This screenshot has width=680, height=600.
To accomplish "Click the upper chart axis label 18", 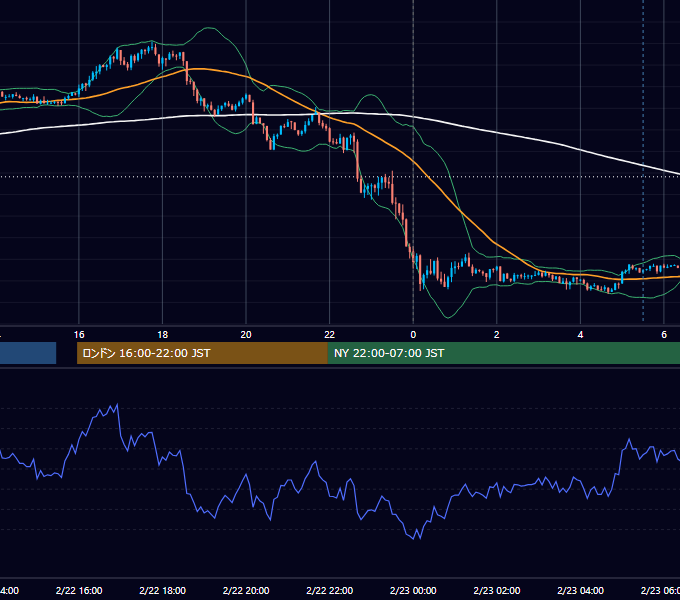I will [x=163, y=335].
